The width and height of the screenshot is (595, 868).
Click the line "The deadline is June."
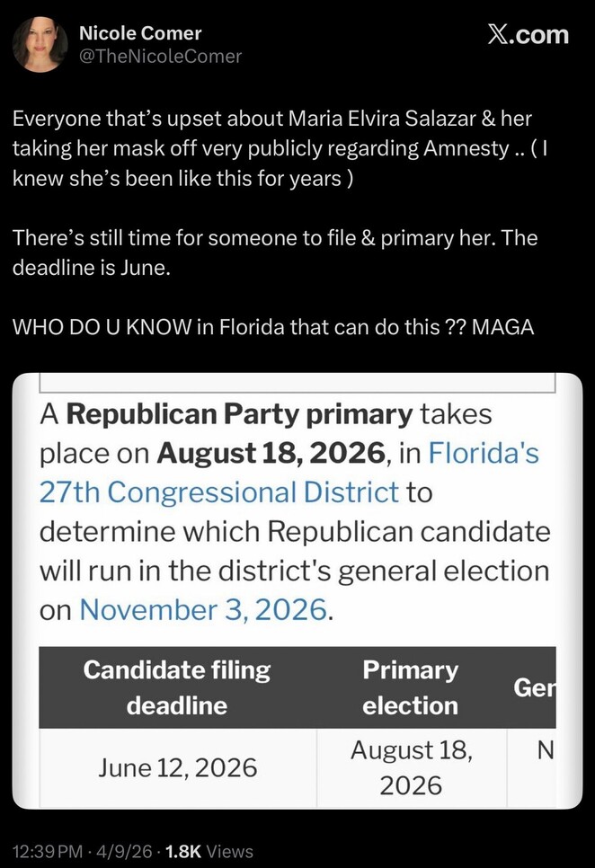89,268
